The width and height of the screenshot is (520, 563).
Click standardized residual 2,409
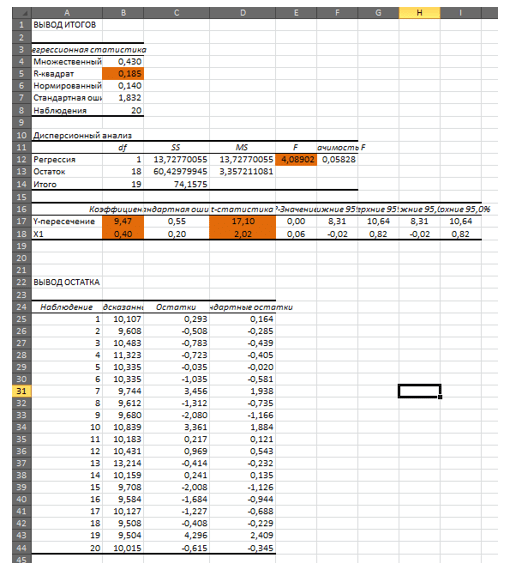coord(242,535)
